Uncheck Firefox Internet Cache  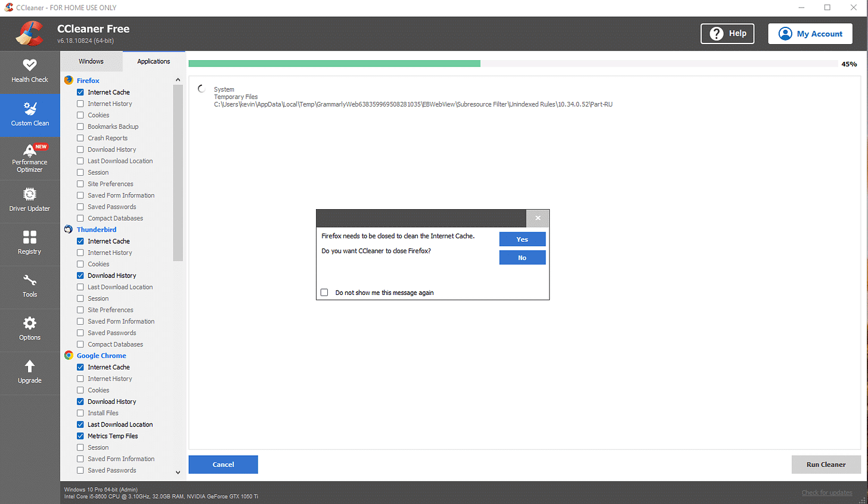[x=80, y=92]
